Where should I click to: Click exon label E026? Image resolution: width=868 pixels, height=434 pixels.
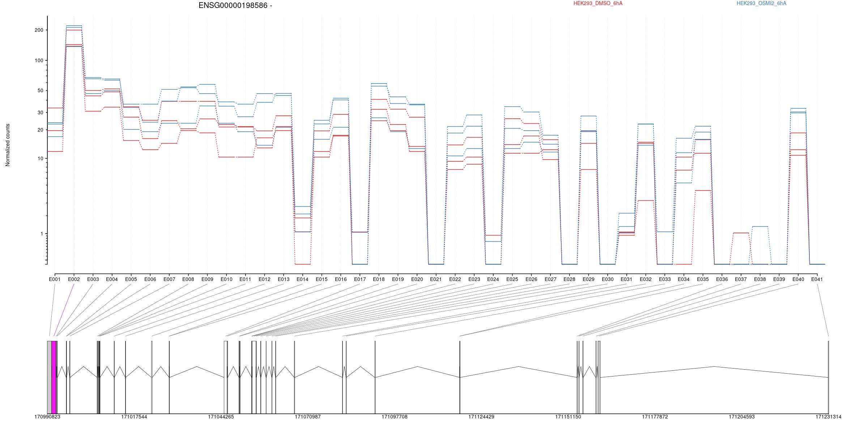coord(531,280)
